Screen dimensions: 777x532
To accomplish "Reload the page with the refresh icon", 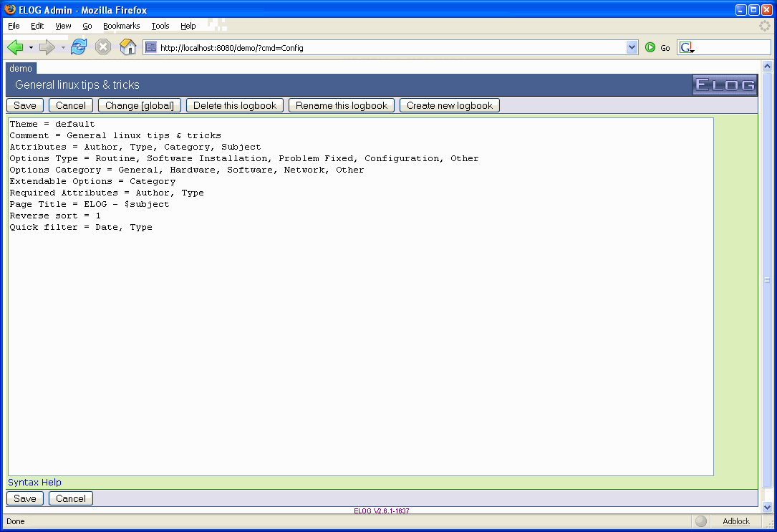I will 78,47.
